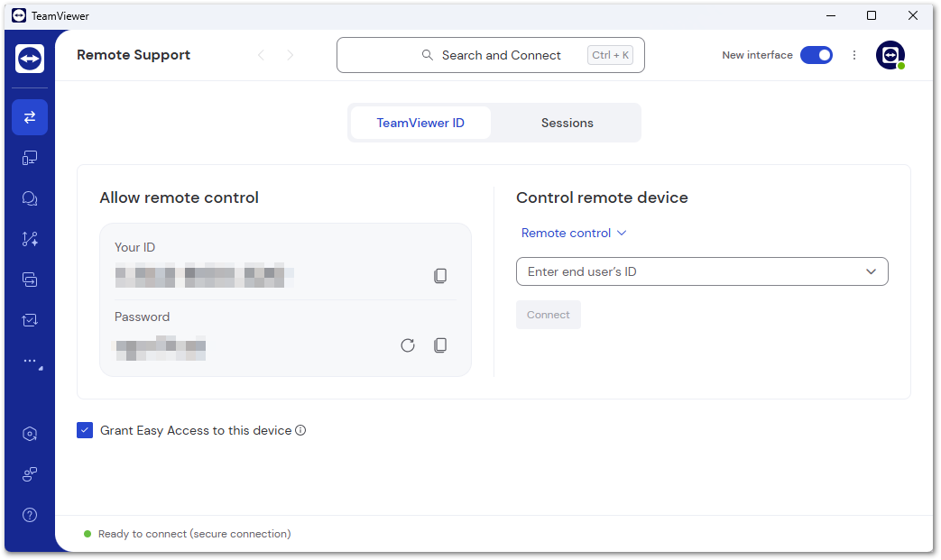Copy the Password to clipboard
The width and height of the screenshot is (941, 560).
point(440,345)
